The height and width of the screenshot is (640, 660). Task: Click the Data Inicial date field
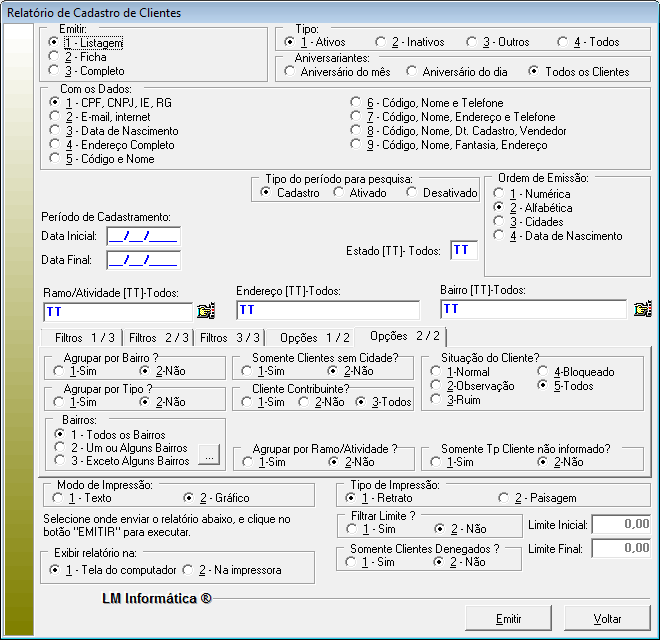point(142,236)
